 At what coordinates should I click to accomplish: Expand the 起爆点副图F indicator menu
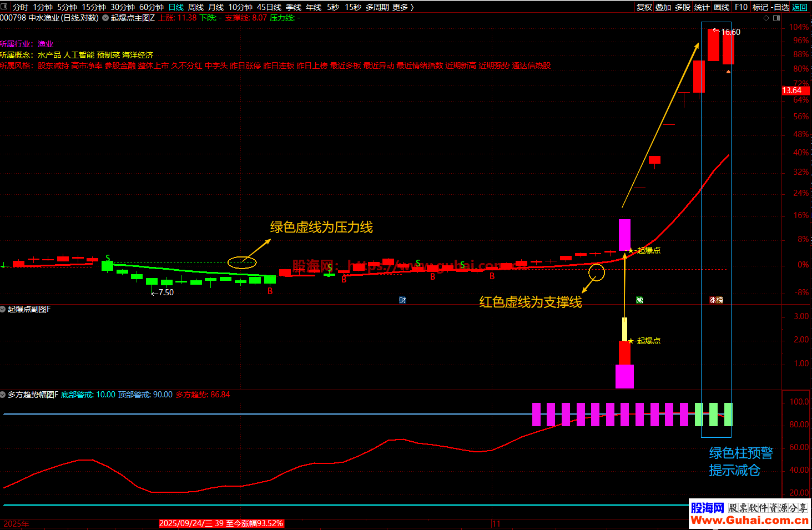[3, 309]
